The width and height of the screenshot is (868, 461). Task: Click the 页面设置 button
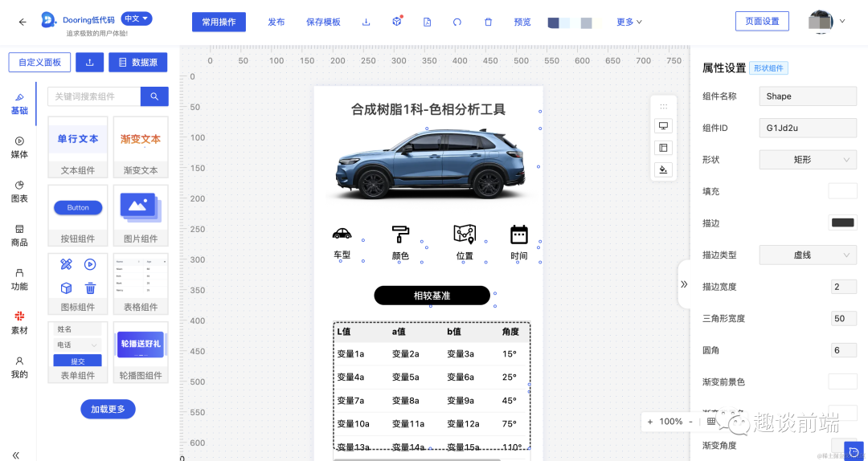762,21
